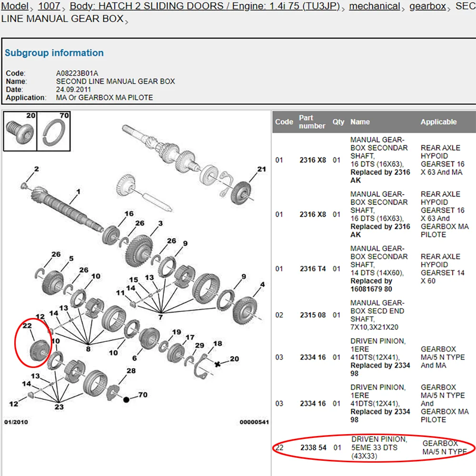Click the 'Qty' column header

338,122
